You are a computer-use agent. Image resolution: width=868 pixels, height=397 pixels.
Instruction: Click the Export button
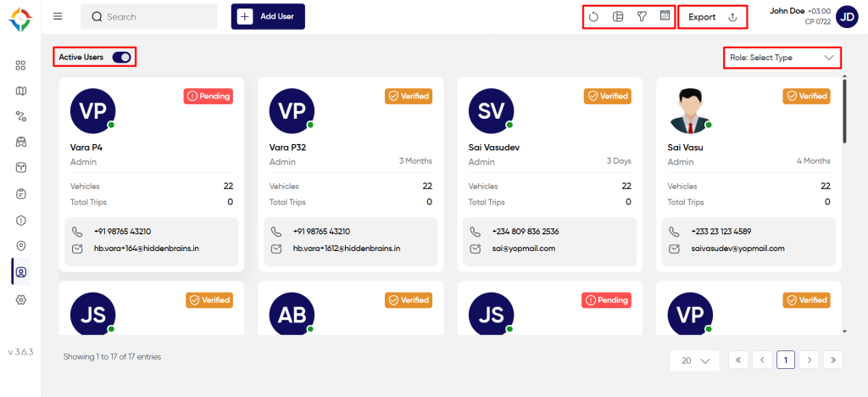click(x=713, y=17)
